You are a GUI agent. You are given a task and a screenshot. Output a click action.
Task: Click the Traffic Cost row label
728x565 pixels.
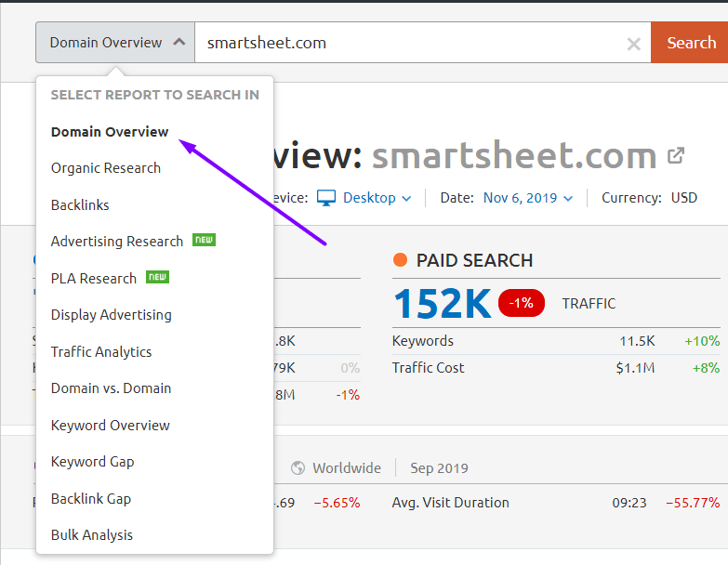pyautogui.click(x=428, y=368)
